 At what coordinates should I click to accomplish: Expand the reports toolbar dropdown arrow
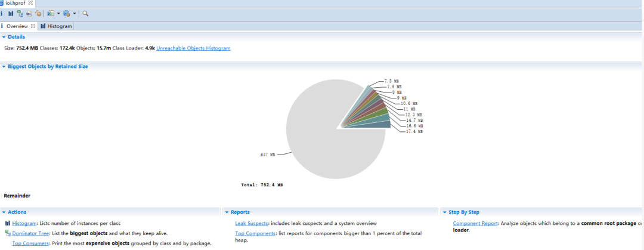58,14
